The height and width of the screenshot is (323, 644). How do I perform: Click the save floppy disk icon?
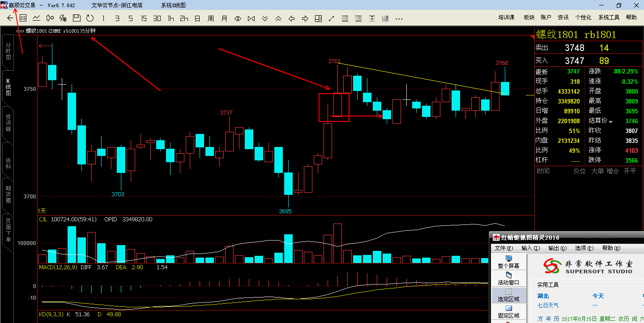point(77,18)
